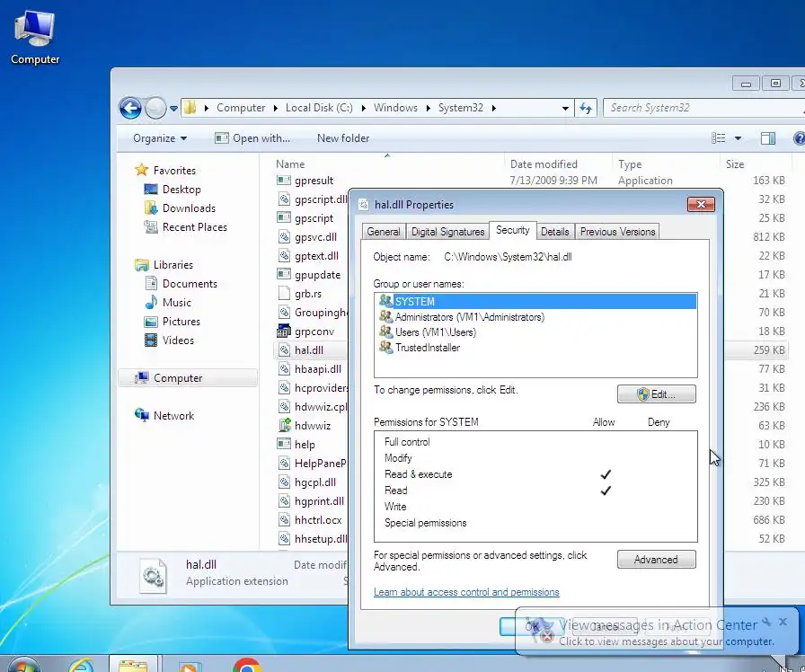Switch to the General tab
Screen dimensions: 805x672
(x=384, y=232)
